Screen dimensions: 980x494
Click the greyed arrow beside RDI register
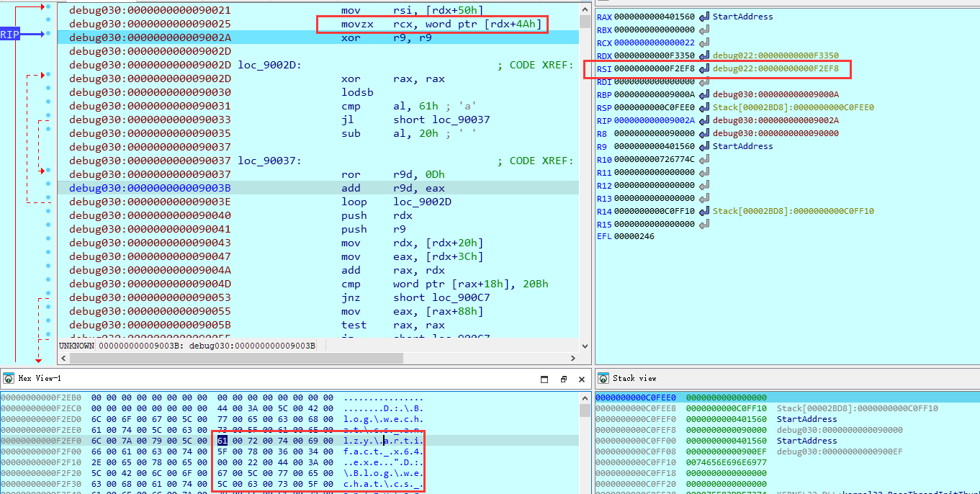(x=704, y=81)
